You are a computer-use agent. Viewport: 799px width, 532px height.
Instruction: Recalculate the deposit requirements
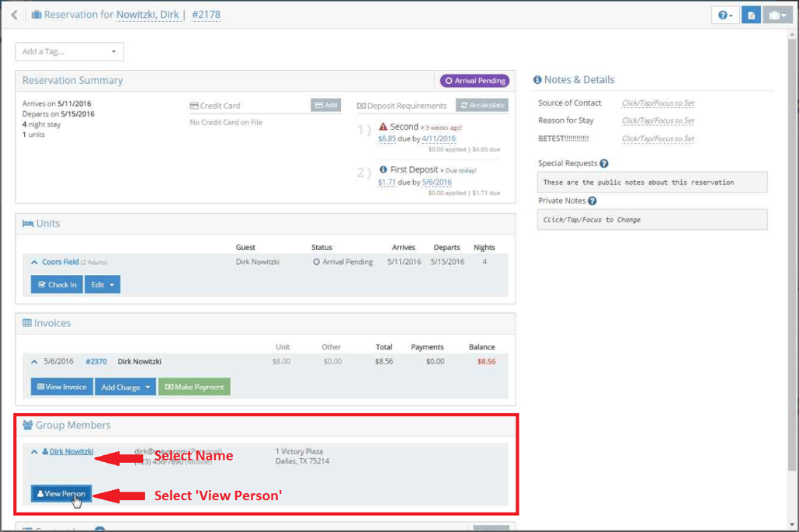[x=481, y=106]
